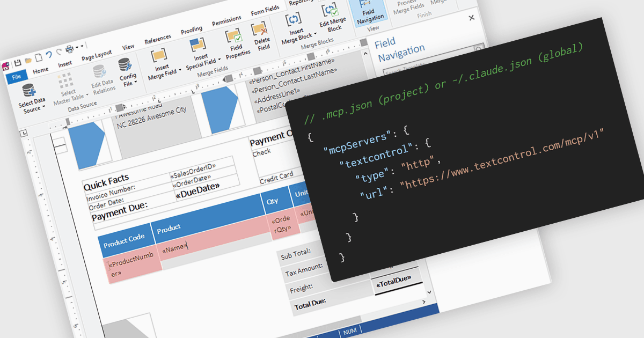Click the tab alignment selector beside the ruler
The image size is (644, 338).
(x=23, y=132)
